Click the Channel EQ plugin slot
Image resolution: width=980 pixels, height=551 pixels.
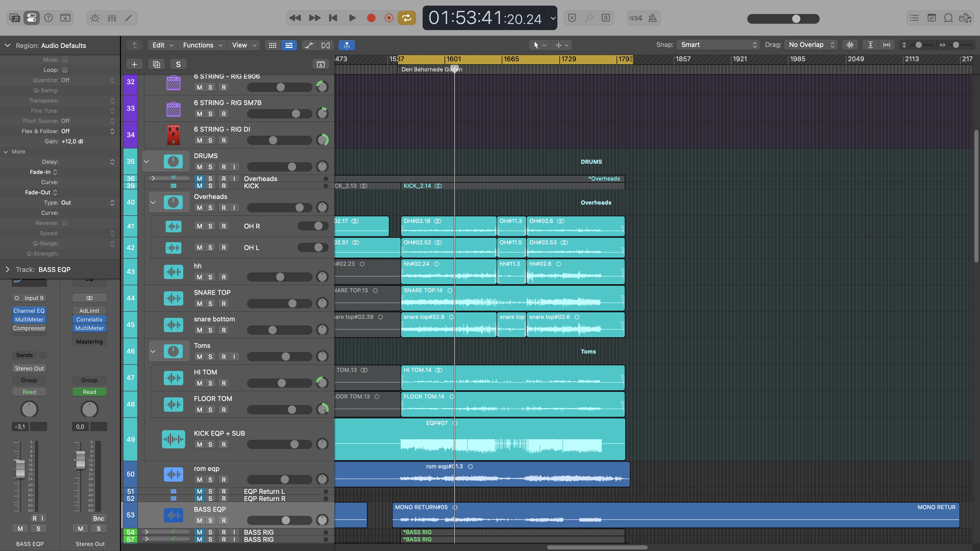pyautogui.click(x=29, y=311)
